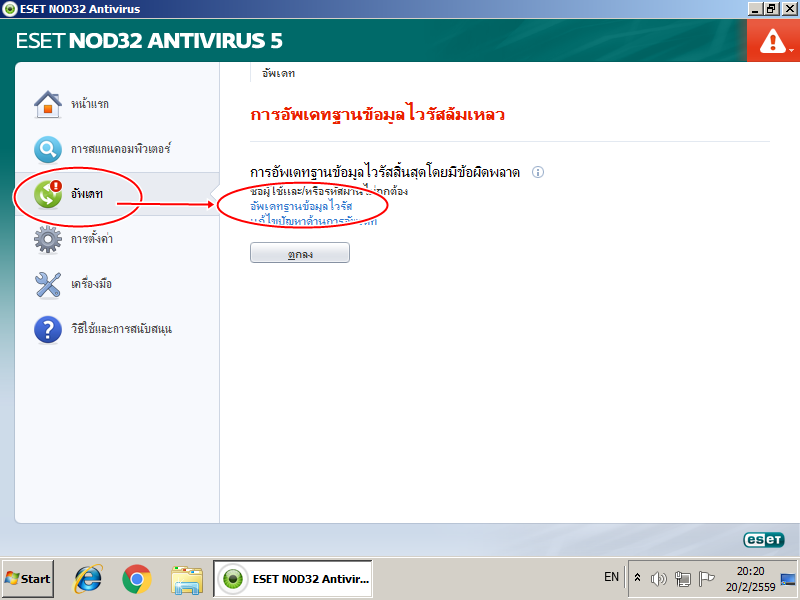Image resolution: width=800 pixels, height=600 pixels.
Task: Launch Google Chrome from taskbar
Action: click(x=136, y=579)
